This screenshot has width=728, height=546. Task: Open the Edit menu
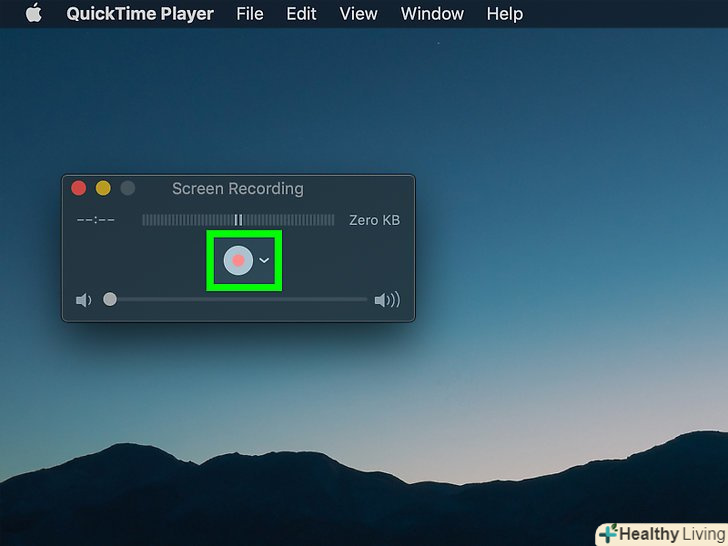301,14
